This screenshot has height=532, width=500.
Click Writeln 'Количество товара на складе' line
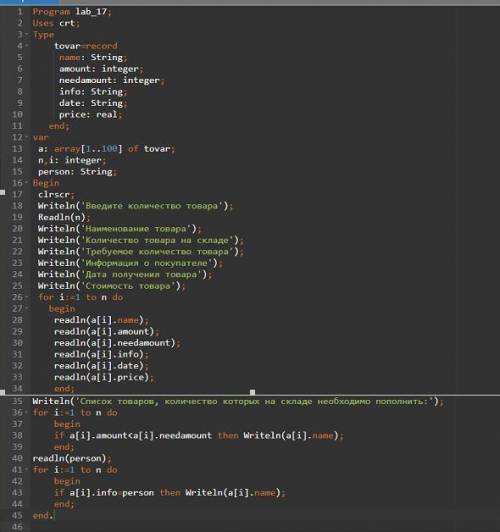pos(141,240)
